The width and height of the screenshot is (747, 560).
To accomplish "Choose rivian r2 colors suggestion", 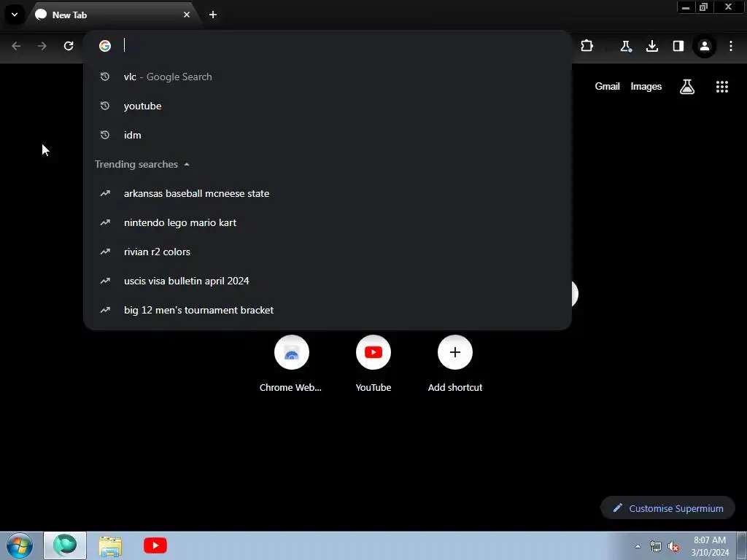I will tap(328, 252).
